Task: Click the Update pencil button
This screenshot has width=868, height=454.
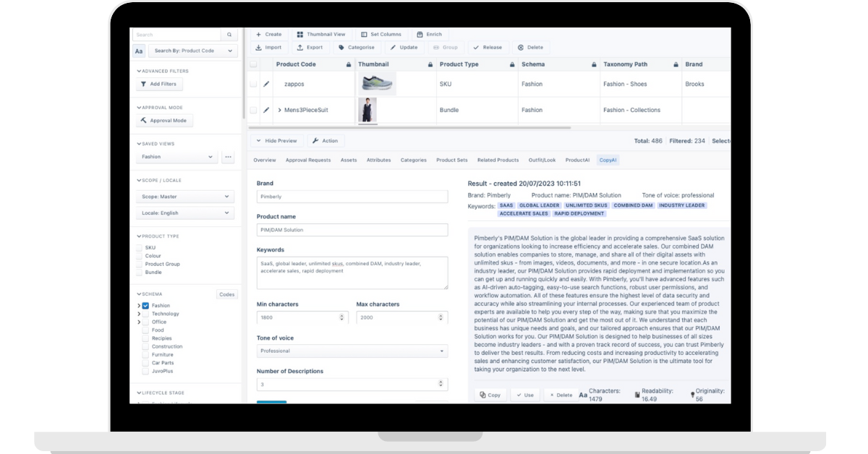Action: pyautogui.click(x=404, y=47)
